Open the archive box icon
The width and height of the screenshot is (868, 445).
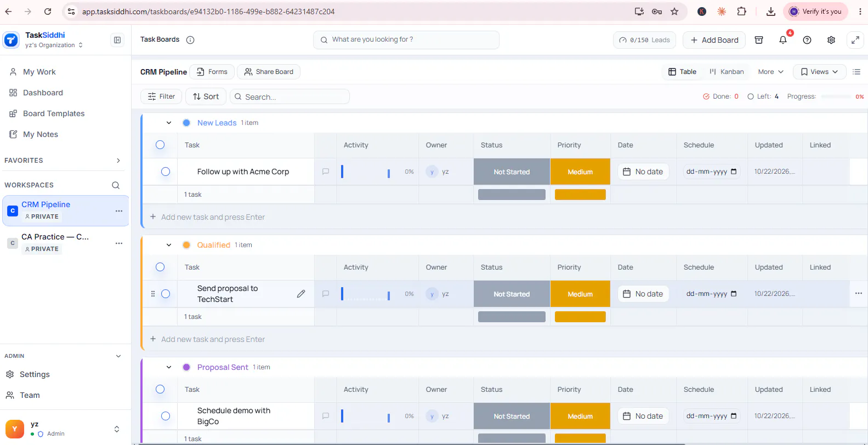[x=759, y=40]
